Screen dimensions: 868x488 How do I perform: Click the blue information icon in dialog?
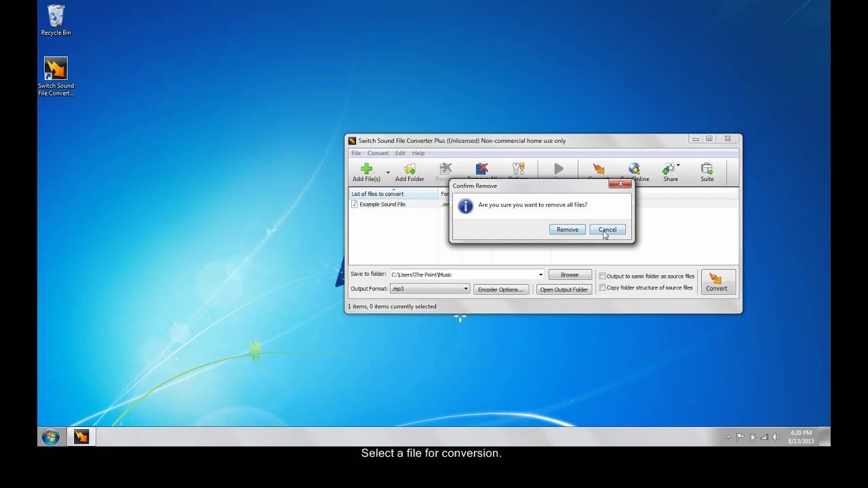[x=465, y=206]
